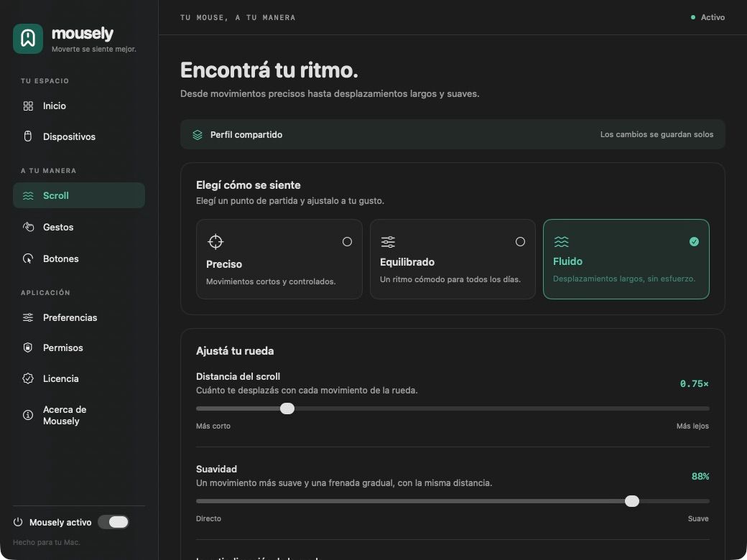Choose the Equilibrado preset title
The image size is (747, 560).
(407, 262)
